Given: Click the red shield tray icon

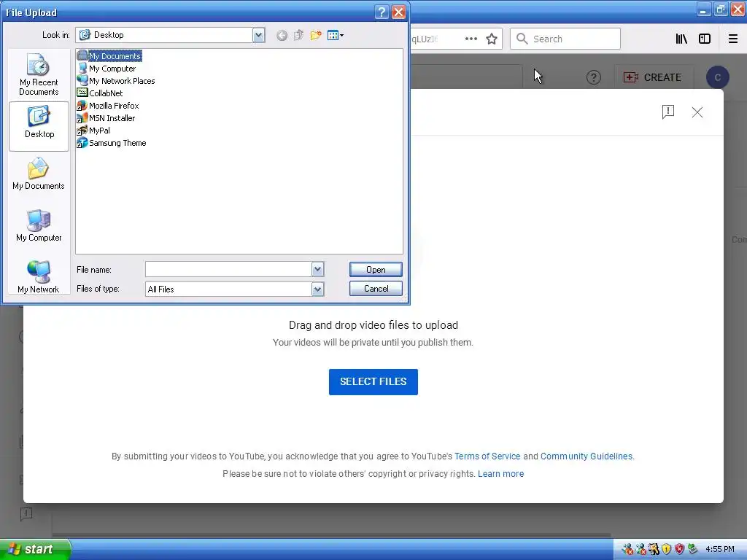Looking at the screenshot, I should [x=679, y=550].
